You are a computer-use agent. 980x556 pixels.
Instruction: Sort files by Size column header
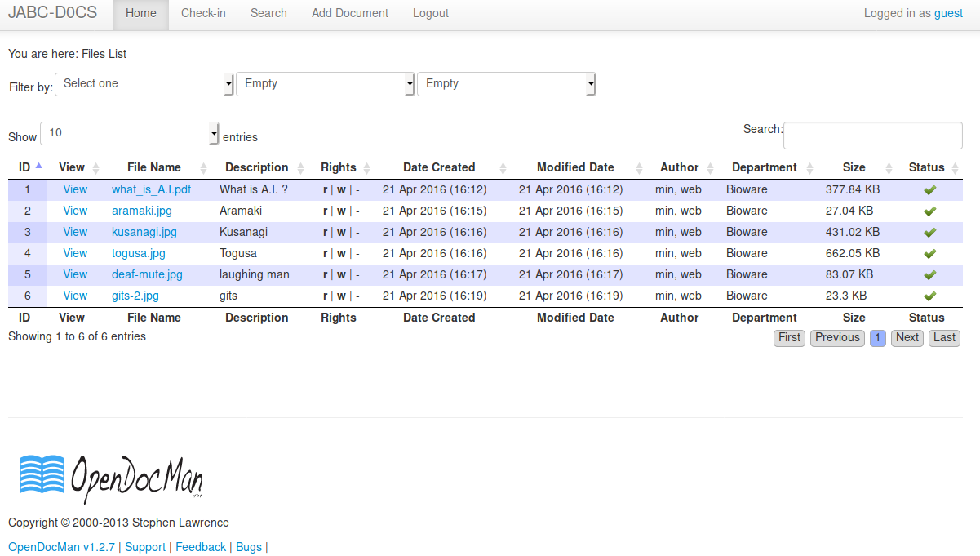click(x=854, y=167)
